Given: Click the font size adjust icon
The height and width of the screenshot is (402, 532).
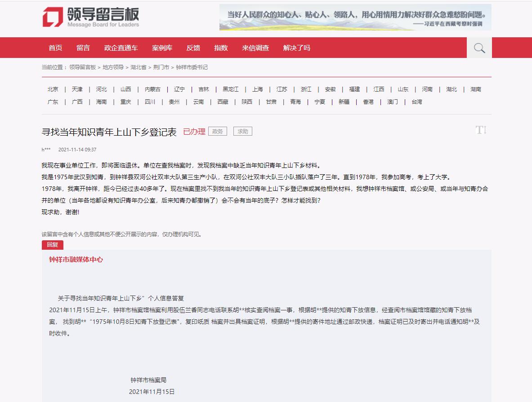Looking at the screenshot, I should (x=481, y=130).
